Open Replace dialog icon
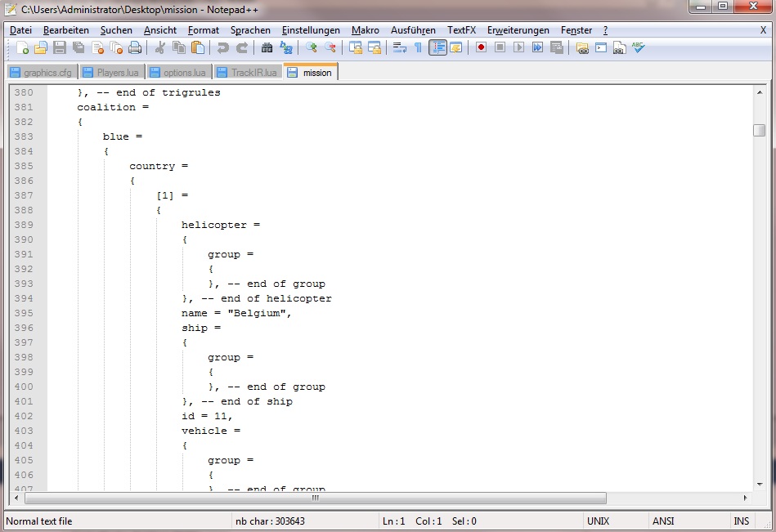This screenshot has width=776, height=532. [x=285, y=47]
